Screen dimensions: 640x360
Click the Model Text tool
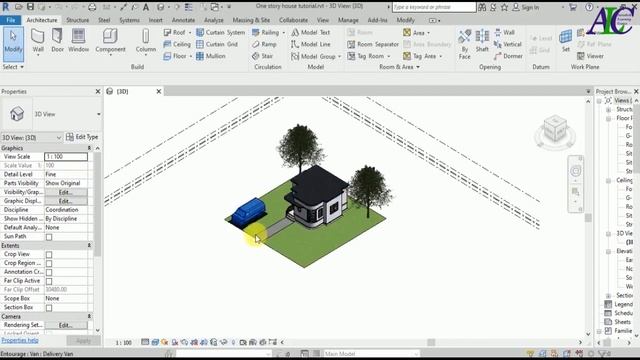click(311, 32)
